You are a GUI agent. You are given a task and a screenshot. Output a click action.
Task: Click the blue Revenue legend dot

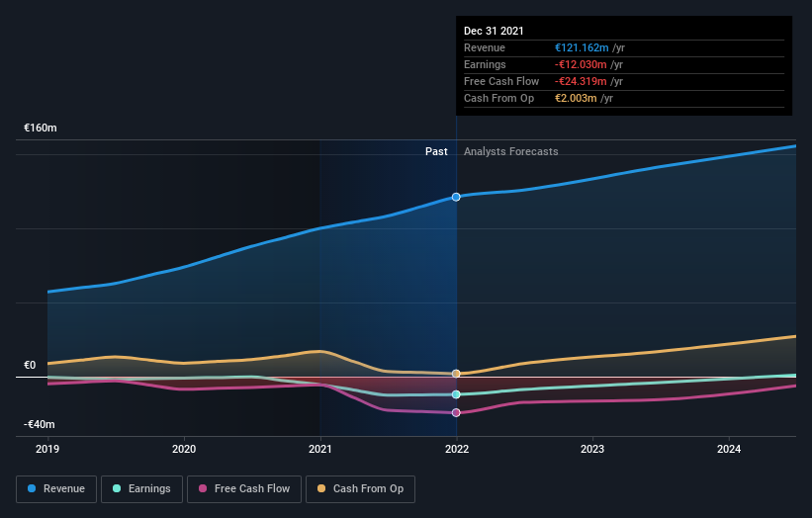tap(32, 488)
